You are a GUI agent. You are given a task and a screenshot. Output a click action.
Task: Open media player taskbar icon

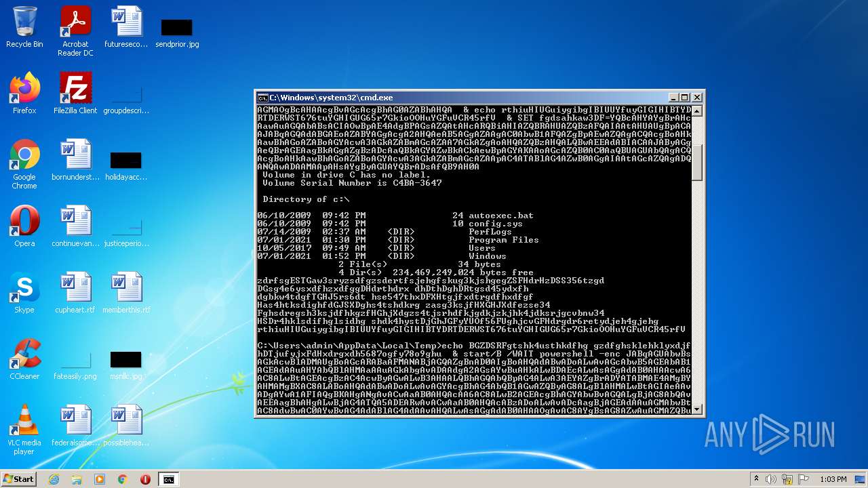[100, 479]
